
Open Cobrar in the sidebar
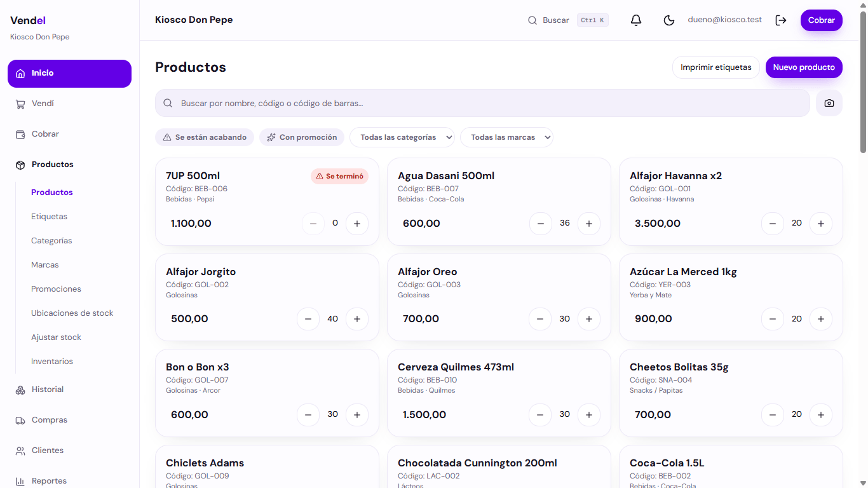click(69, 134)
